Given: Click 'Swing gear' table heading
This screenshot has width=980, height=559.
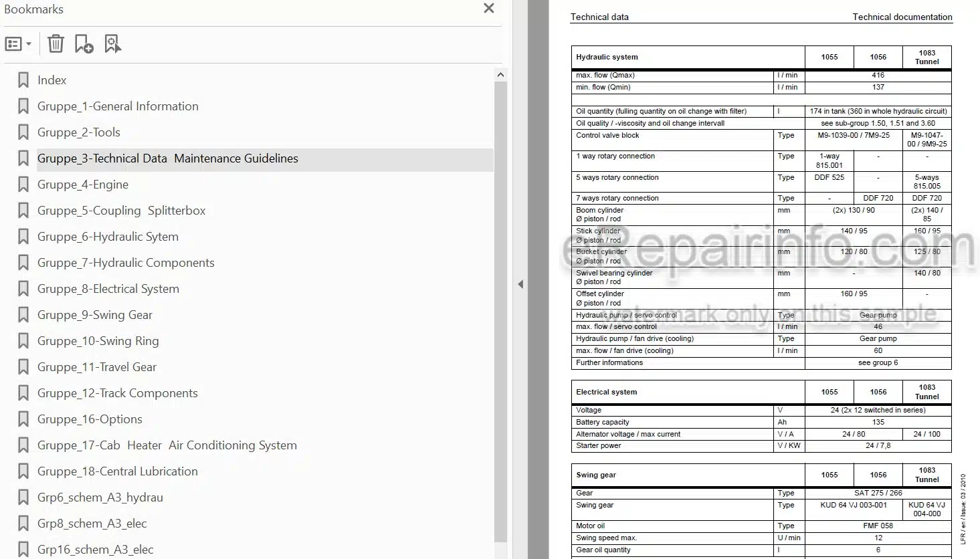Looking at the screenshot, I should click(x=596, y=475).
